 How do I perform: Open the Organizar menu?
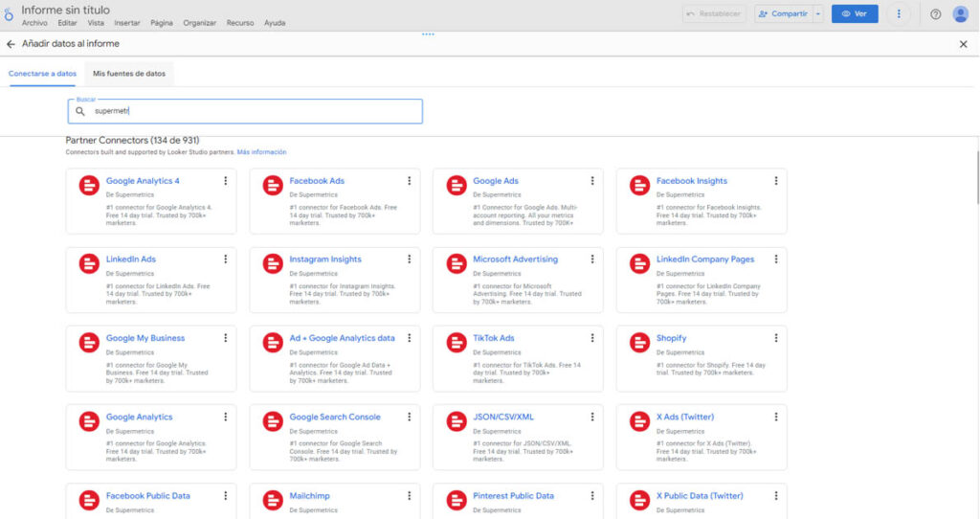tap(199, 23)
